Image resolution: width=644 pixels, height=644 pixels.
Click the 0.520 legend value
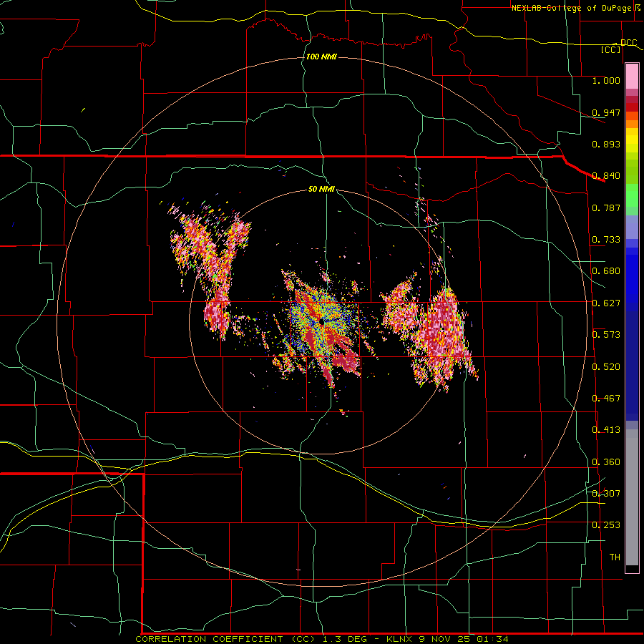606,367
